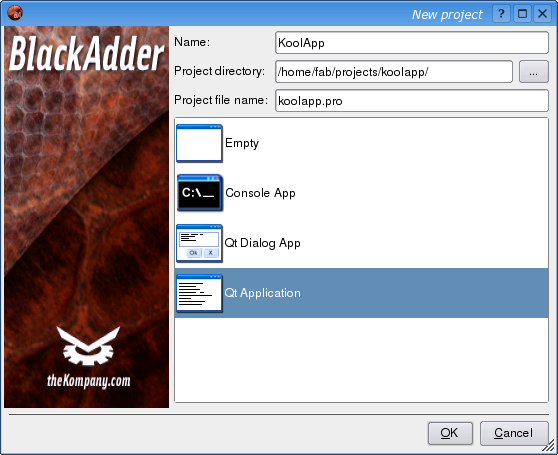558x455 pixels.
Task: Select the Qt Application template icon
Action: tap(199, 293)
